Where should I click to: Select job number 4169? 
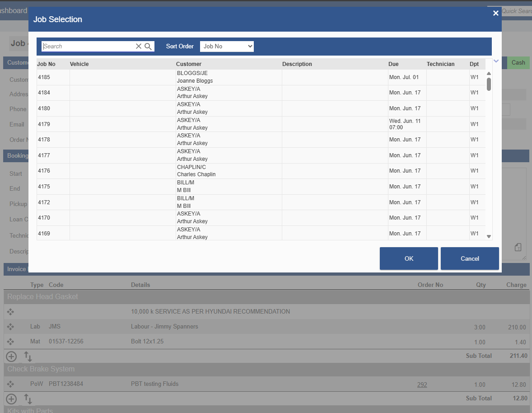(x=261, y=233)
